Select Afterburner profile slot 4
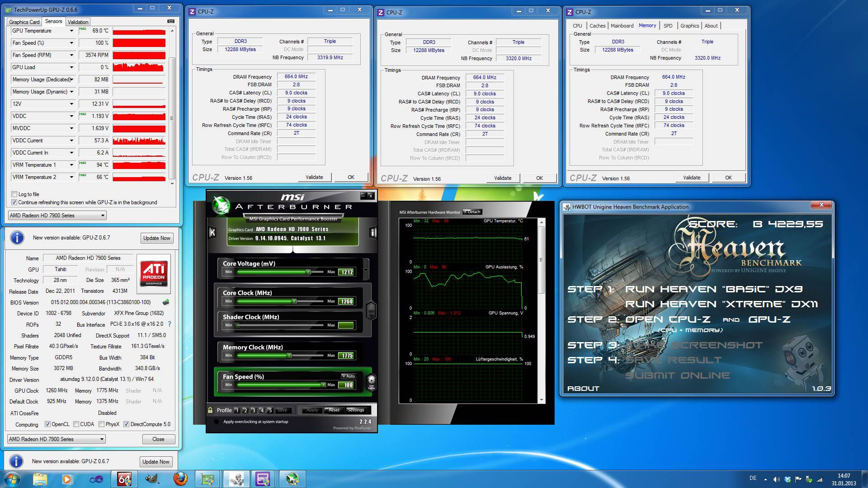 261,410
